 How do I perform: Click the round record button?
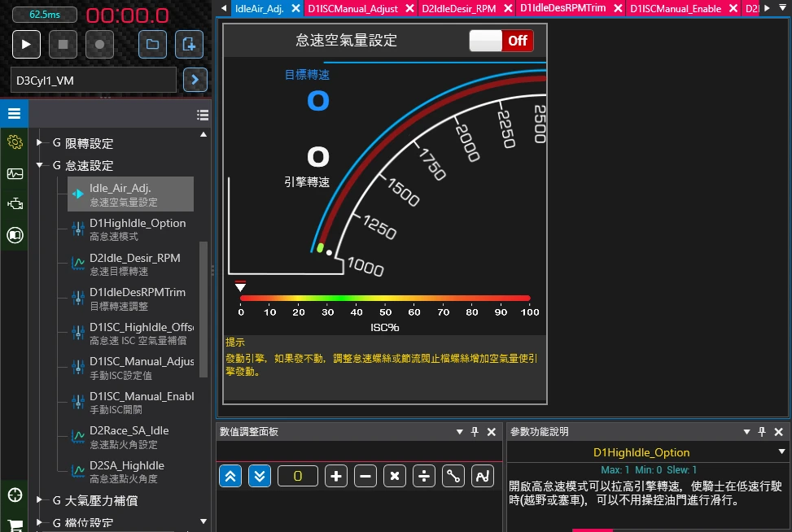[99, 45]
